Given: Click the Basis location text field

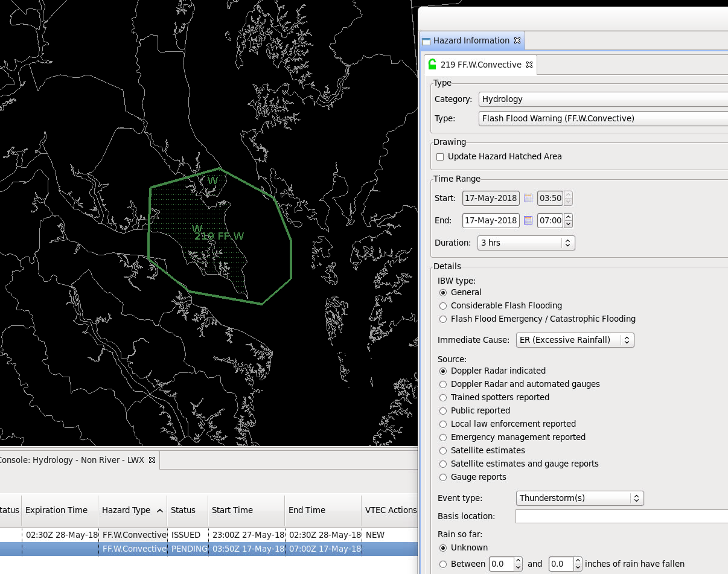Looking at the screenshot, I should pyautogui.click(x=622, y=517).
